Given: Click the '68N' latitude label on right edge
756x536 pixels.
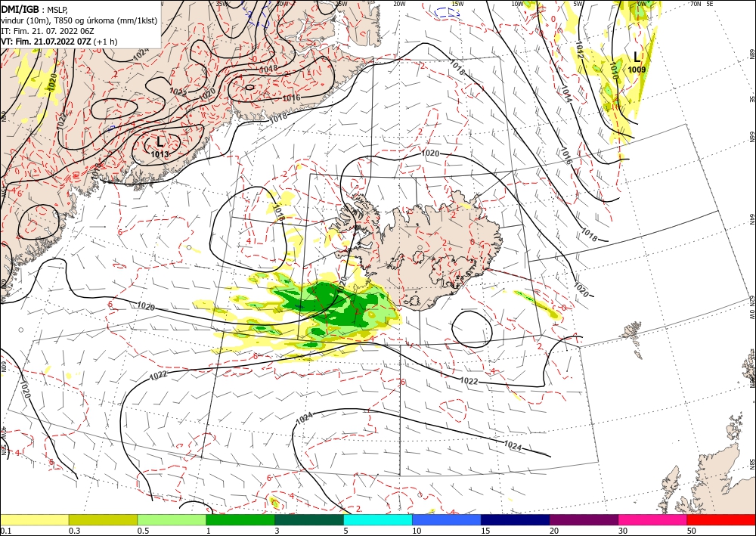Looking at the screenshot, I should click(x=751, y=53).
